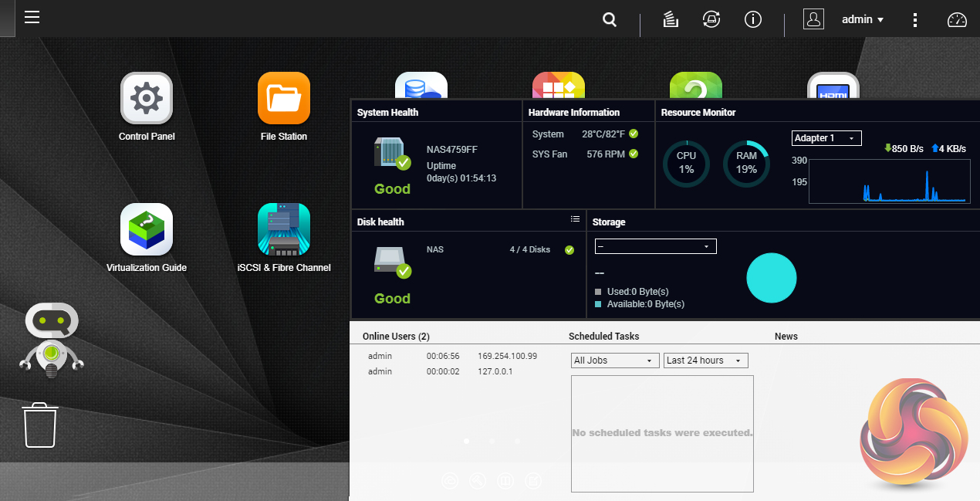This screenshot has height=501, width=980.
Task: Open the background tasks icon
Action: (x=671, y=20)
